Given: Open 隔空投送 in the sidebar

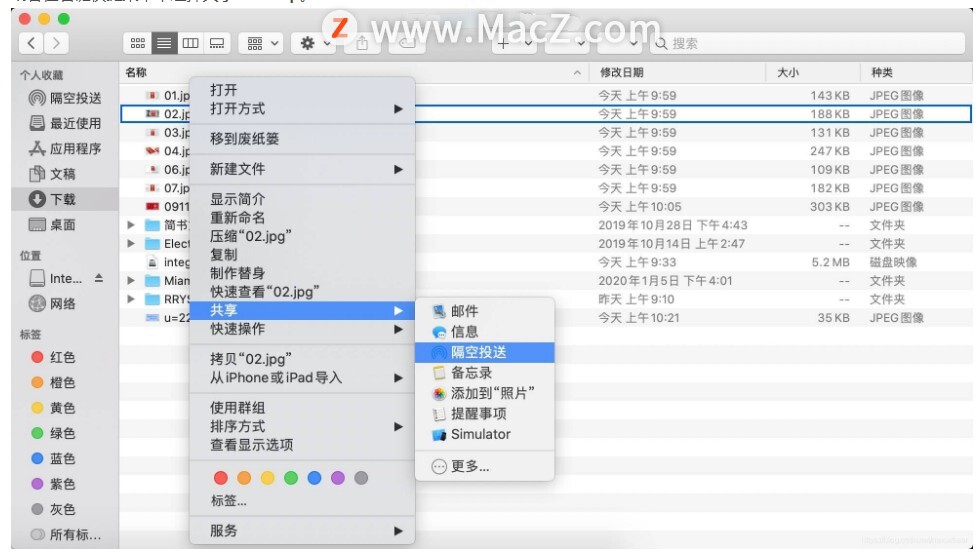Looking at the screenshot, I should tap(65, 98).
